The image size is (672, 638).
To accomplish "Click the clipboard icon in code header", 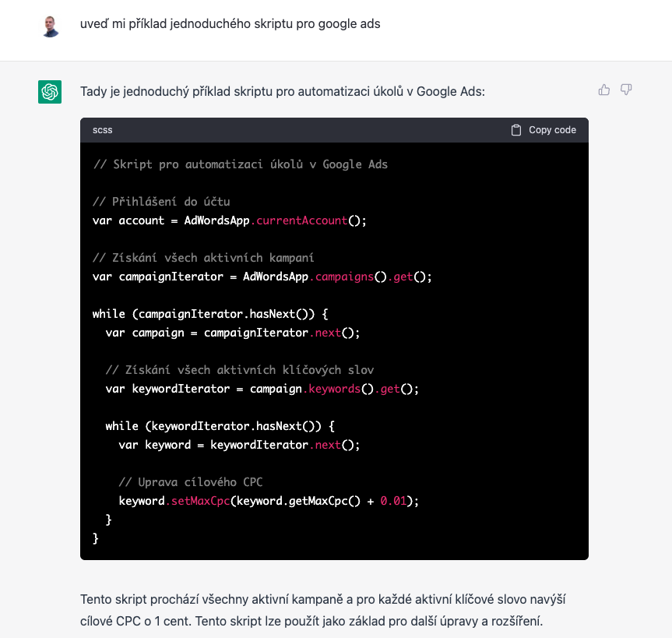I will coord(516,130).
